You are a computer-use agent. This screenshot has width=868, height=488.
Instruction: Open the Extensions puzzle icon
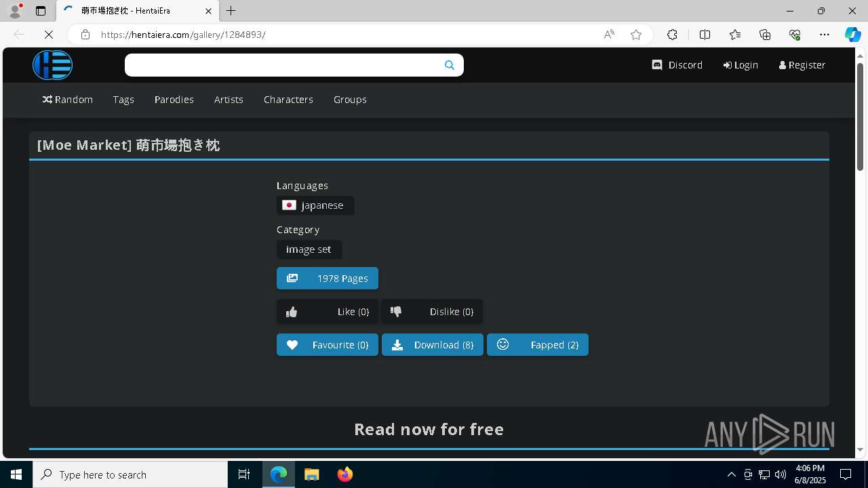[672, 35]
